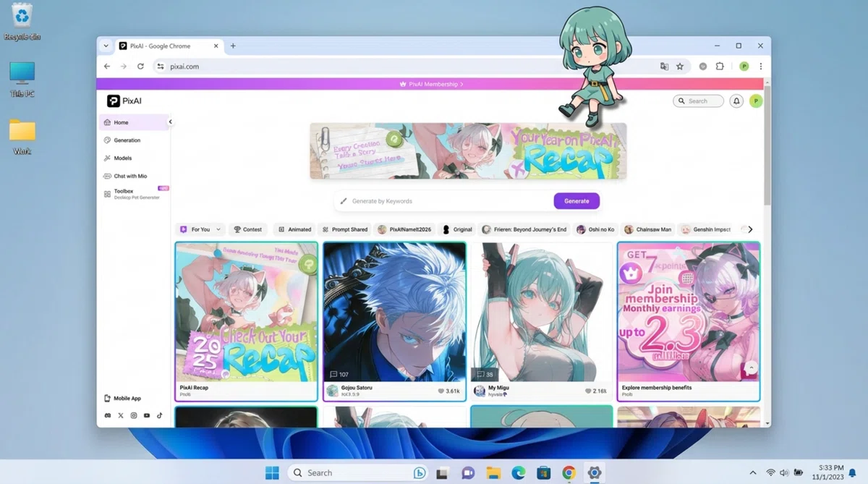
Task: Open Windows Start menu
Action: pos(272,472)
